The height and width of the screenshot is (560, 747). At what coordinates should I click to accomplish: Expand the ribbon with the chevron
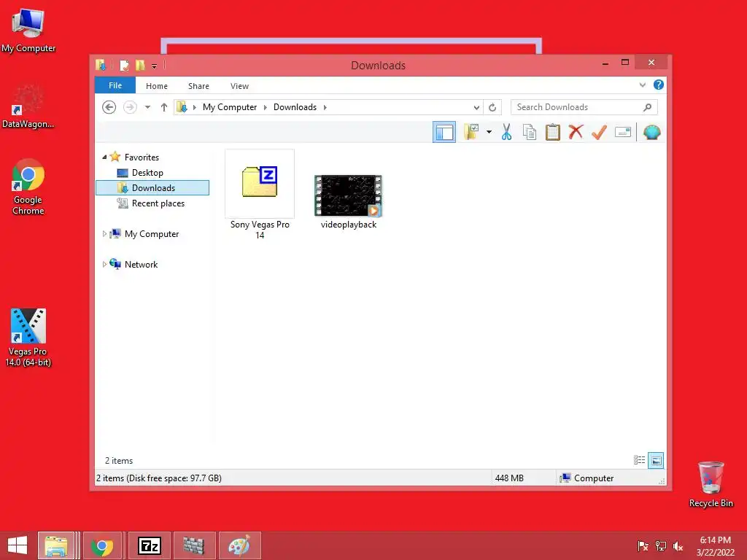pyautogui.click(x=643, y=85)
